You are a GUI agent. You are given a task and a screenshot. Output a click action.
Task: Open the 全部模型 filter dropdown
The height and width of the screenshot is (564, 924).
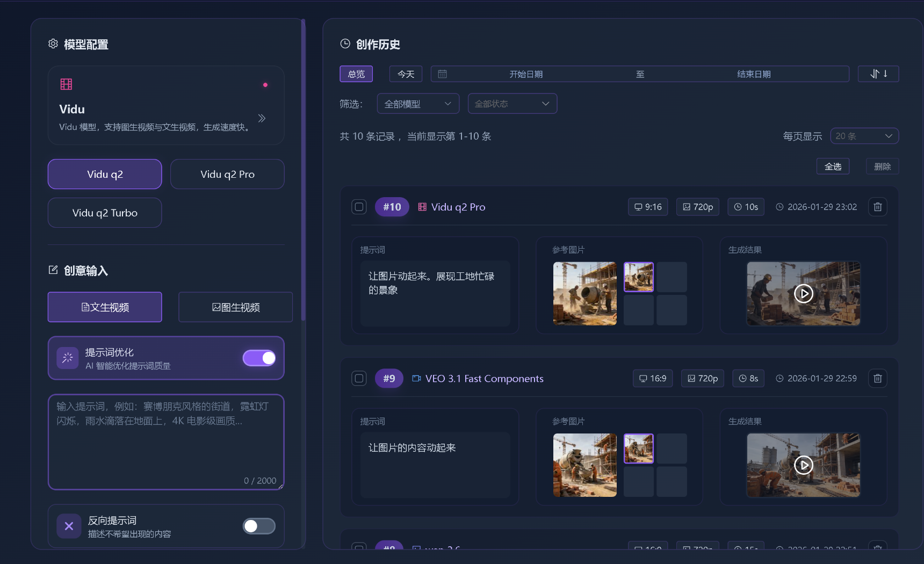click(418, 103)
